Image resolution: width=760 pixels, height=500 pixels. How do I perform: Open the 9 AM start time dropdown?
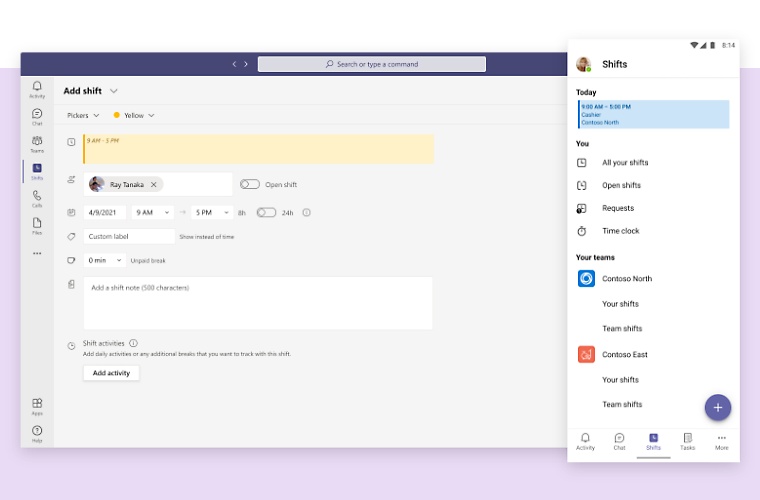(x=152, y=212)
